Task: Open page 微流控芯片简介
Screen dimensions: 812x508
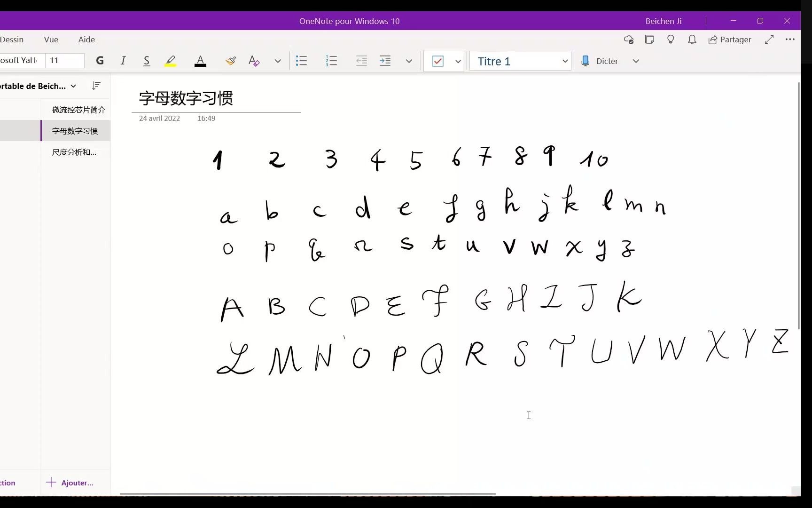Action: pos(76,110)
